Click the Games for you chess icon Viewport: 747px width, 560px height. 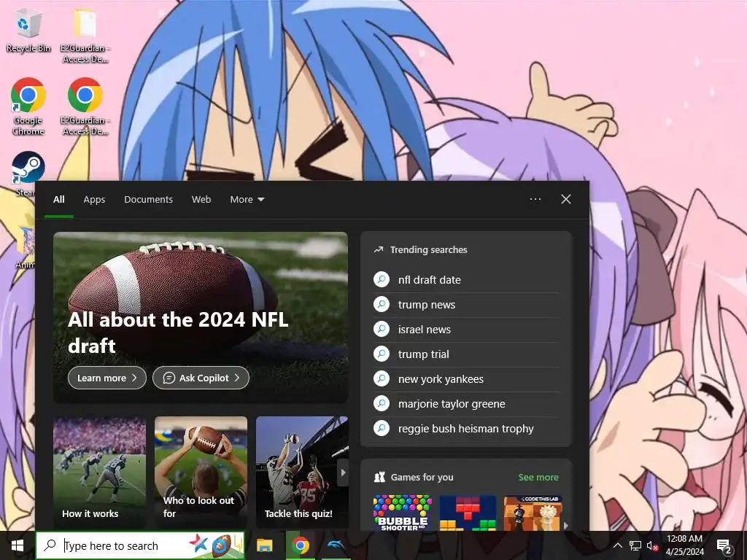pos(379,477)
